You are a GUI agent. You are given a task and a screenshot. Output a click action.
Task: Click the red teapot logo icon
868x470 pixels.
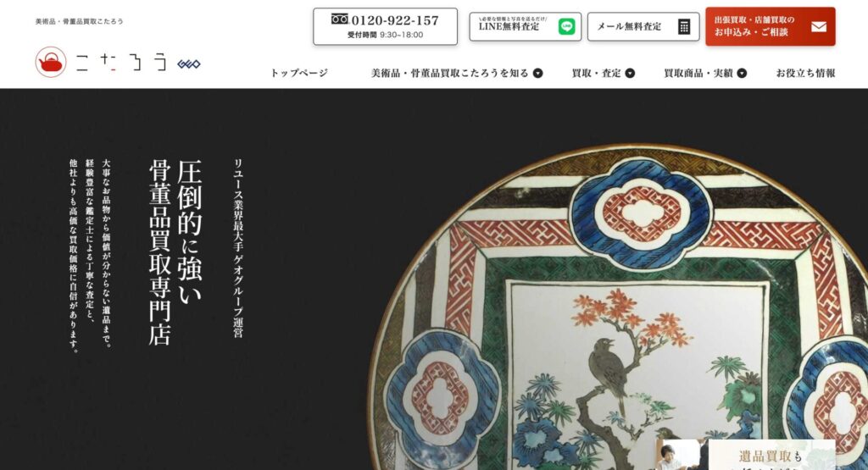coord(51,62)
